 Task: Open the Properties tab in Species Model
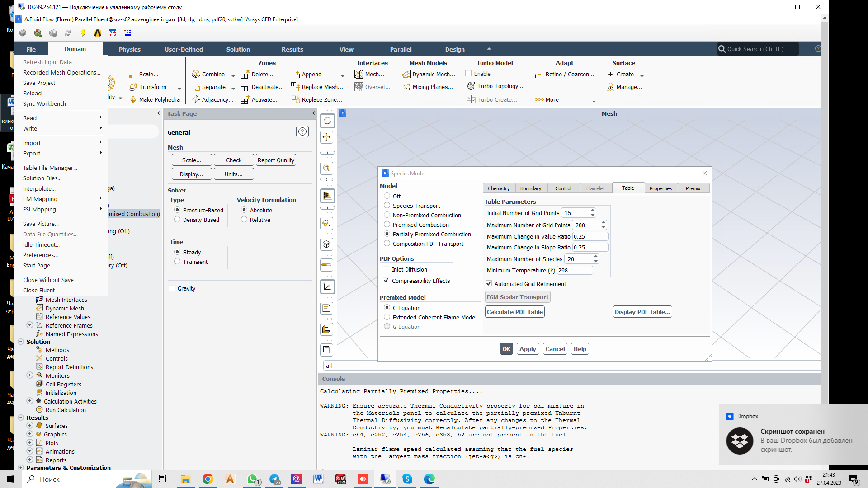(660, 188)
